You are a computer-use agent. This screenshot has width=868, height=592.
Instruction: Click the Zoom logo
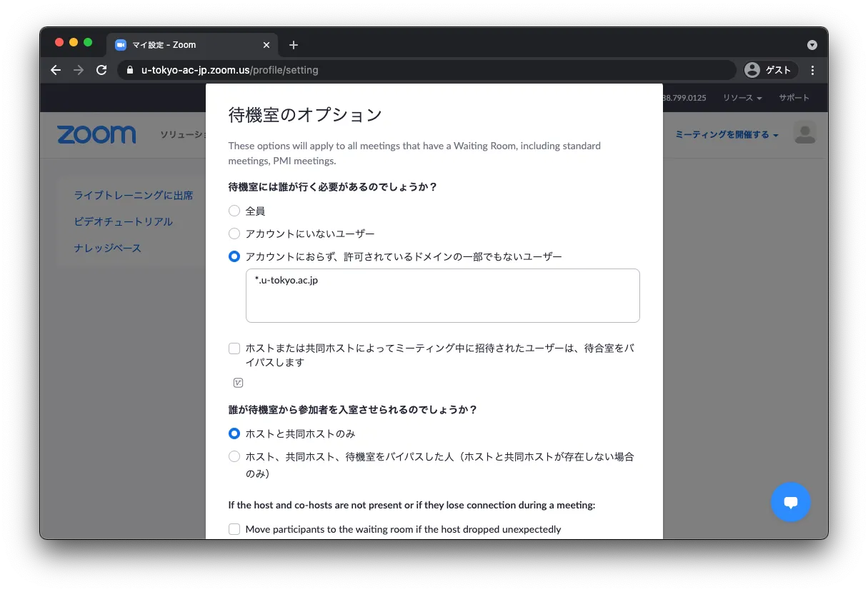(x=96, y=134)
